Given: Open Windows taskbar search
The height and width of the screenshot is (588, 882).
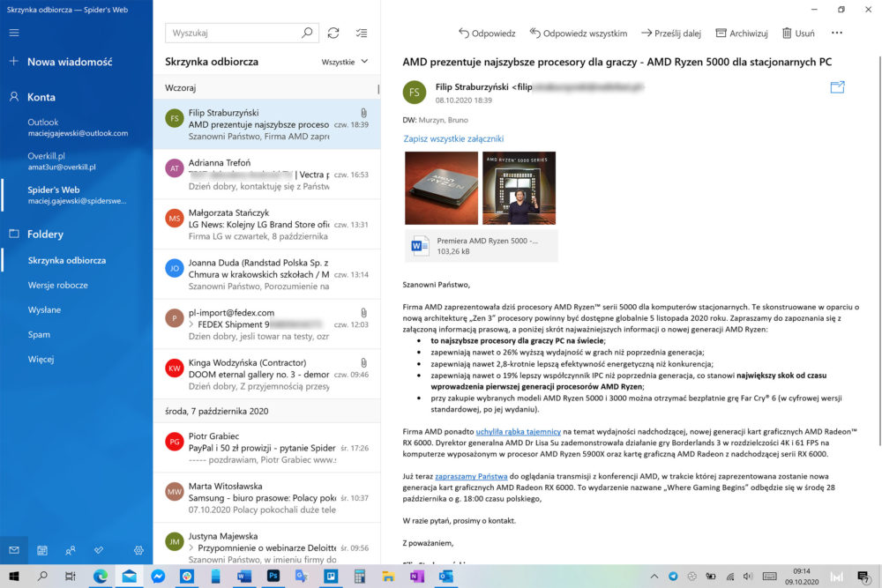Looking at the screenshot, I should (x=42, y=577).
